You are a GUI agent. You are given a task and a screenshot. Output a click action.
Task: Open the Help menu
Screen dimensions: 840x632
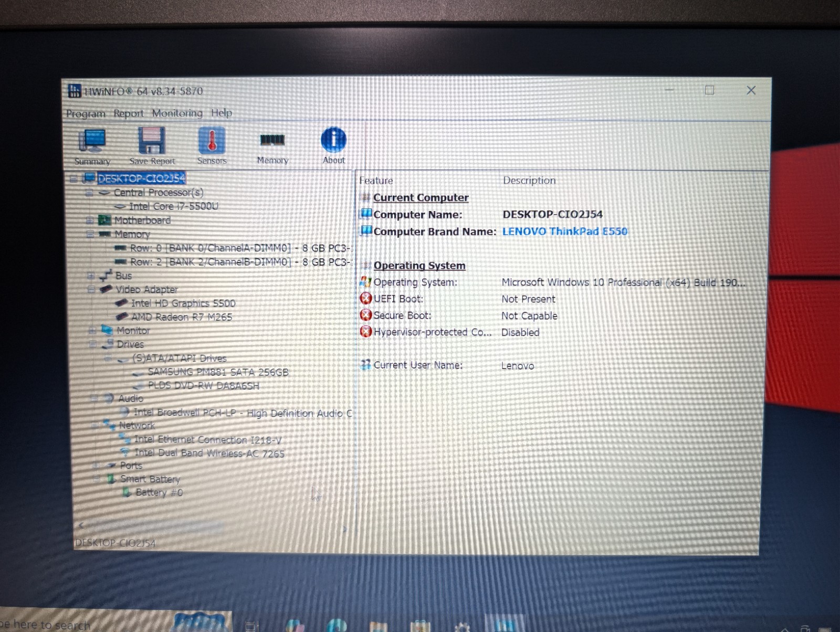click(222, 113)
